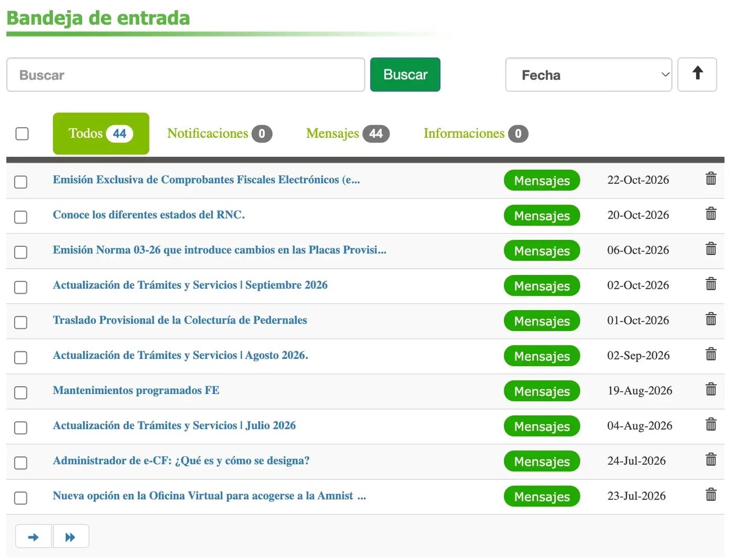Tick the Traslado Provisional row checkbox
The image size is (734, 560).
point(21,323)
